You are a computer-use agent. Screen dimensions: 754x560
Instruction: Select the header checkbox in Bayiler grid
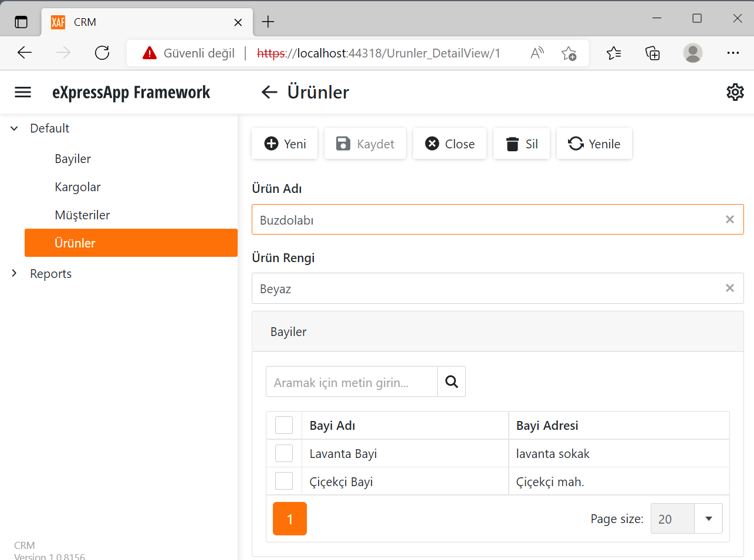(283, 425)
